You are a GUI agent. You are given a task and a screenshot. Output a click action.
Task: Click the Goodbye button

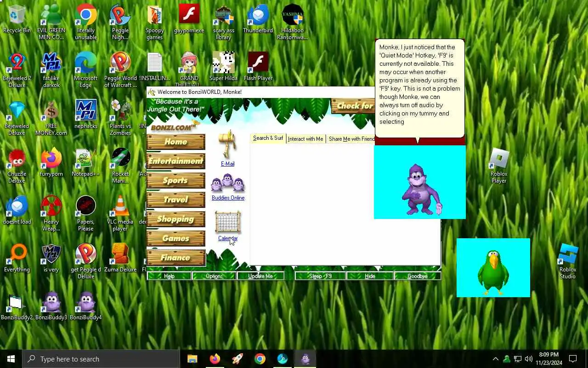pos(417,276)
